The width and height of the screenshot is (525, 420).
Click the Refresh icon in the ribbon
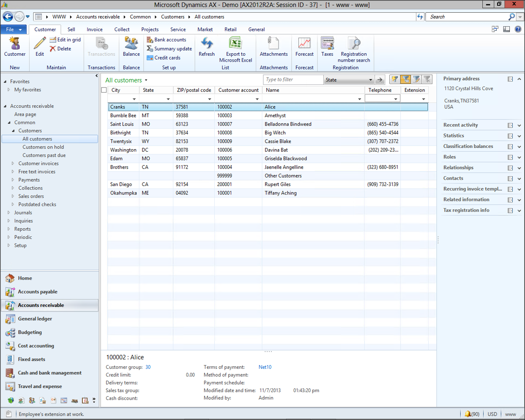click(207, 44)
